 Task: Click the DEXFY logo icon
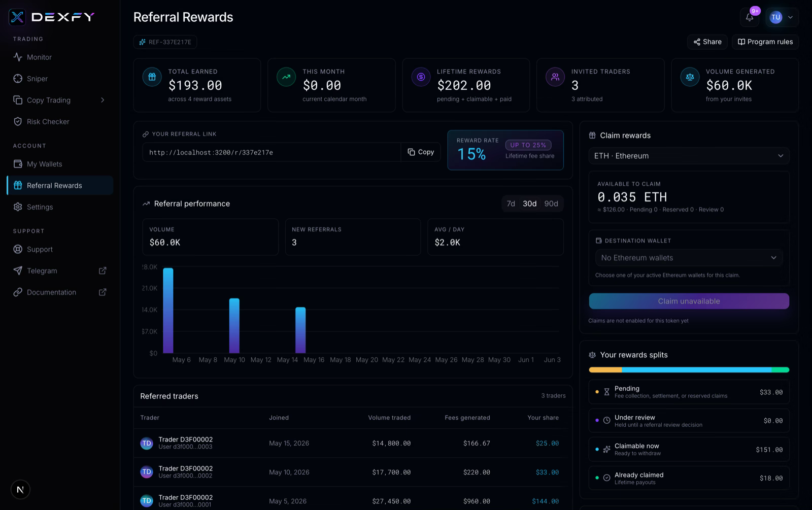pos(17,17)
